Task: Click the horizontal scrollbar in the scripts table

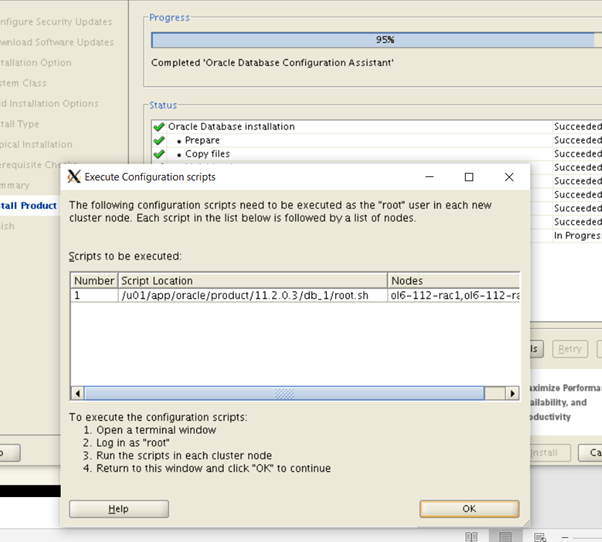Action: 284,393
